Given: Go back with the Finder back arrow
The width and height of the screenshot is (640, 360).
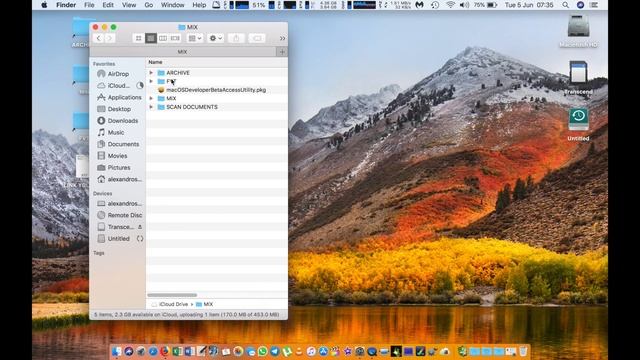Looking at the screenshot, I should 98,38.
